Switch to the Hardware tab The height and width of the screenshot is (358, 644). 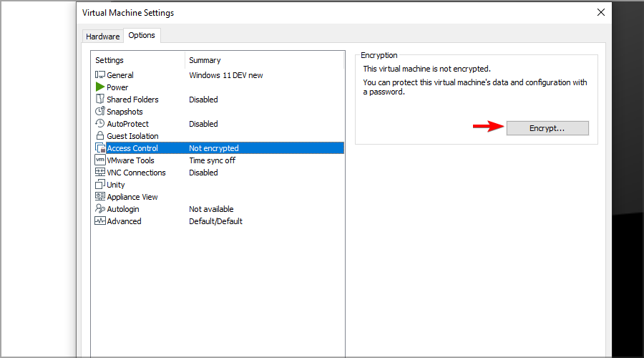coord(102,37)
